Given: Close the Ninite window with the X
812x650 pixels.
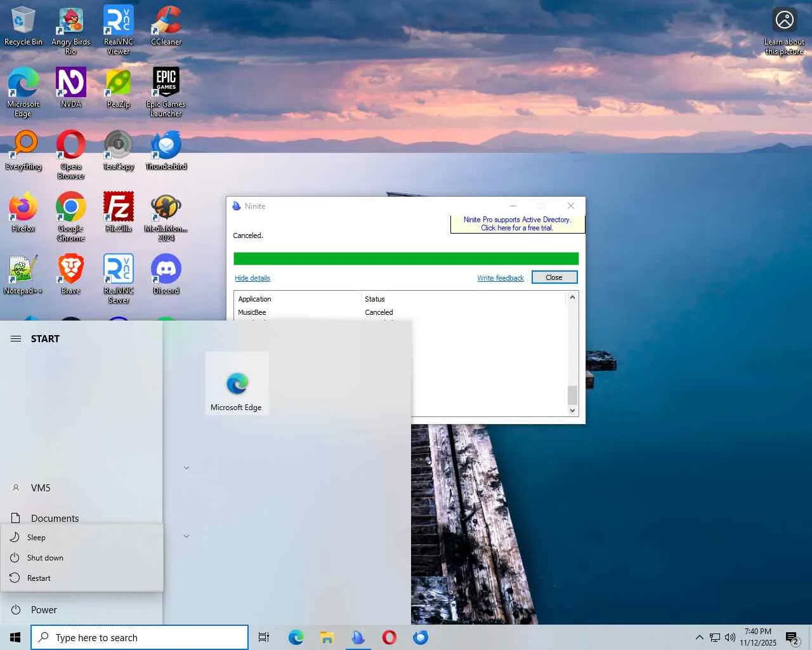Looking at the screenshot, I should 570,206.
